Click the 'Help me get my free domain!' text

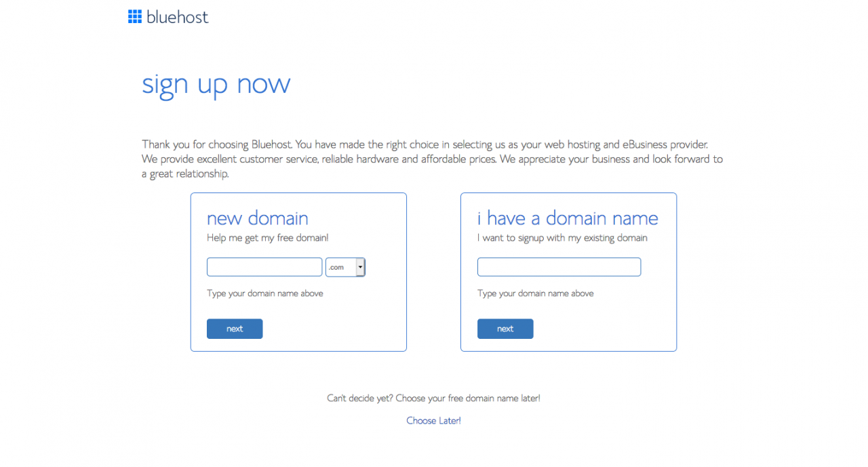click(267, 238)
